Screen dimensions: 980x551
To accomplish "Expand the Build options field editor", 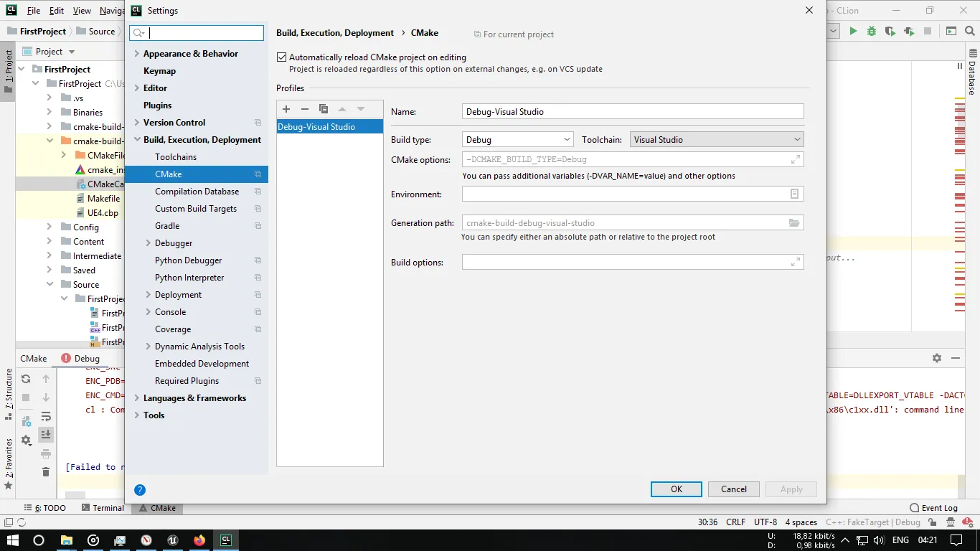I will coord(795,263).
